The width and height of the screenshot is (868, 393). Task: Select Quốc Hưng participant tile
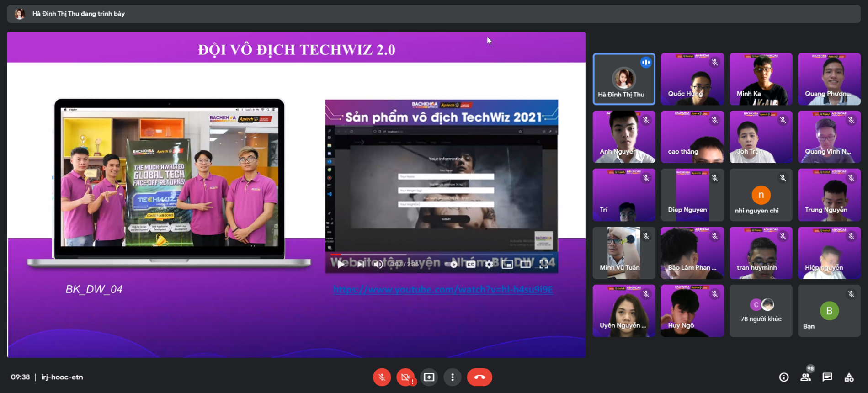(692, 79)
